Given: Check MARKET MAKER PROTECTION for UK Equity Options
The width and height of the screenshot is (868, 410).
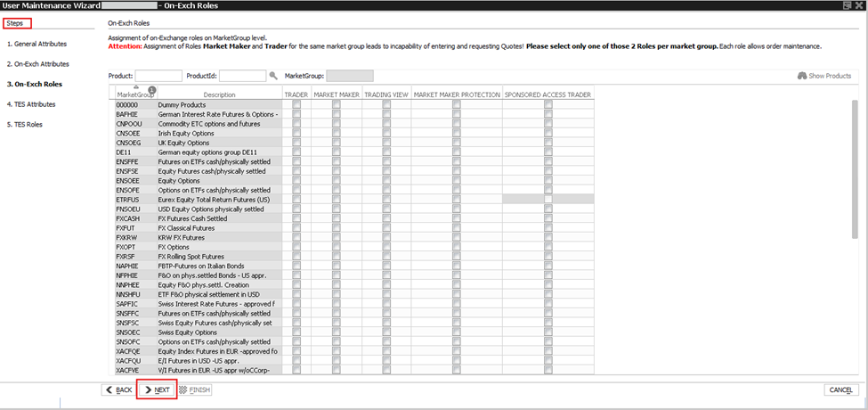Looking at the screenshot, I should [x=456, y=143].
